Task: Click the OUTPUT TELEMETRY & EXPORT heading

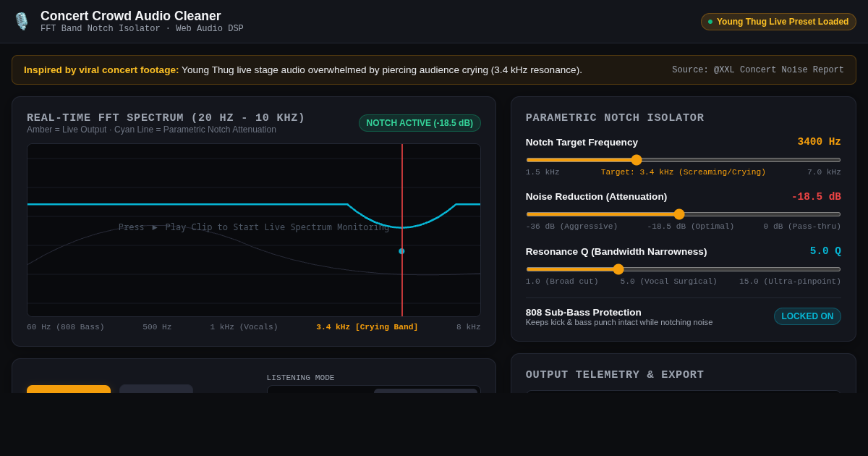Action: 615,375
